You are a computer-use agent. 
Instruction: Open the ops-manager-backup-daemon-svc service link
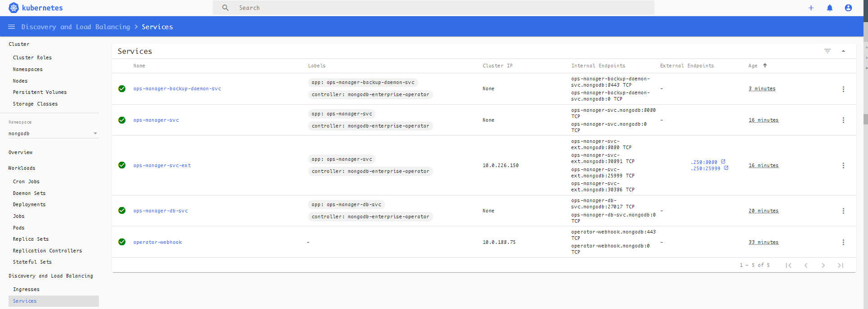point(177,89)
